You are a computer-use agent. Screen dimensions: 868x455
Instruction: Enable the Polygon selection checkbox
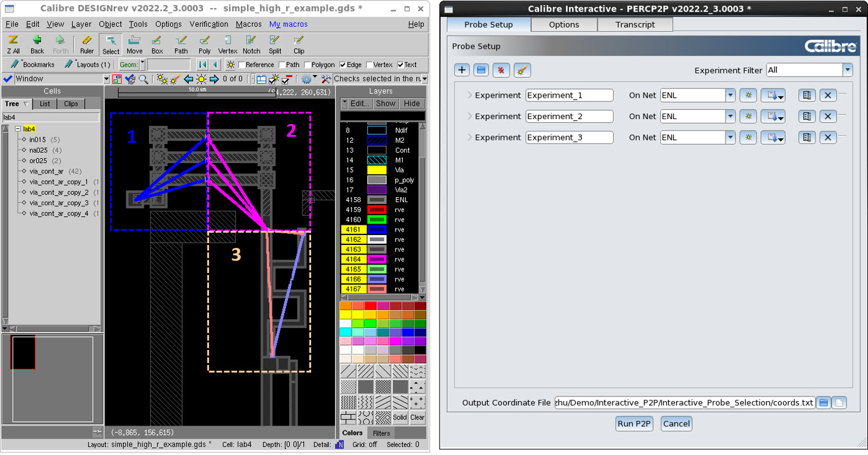tap(307, 65)
